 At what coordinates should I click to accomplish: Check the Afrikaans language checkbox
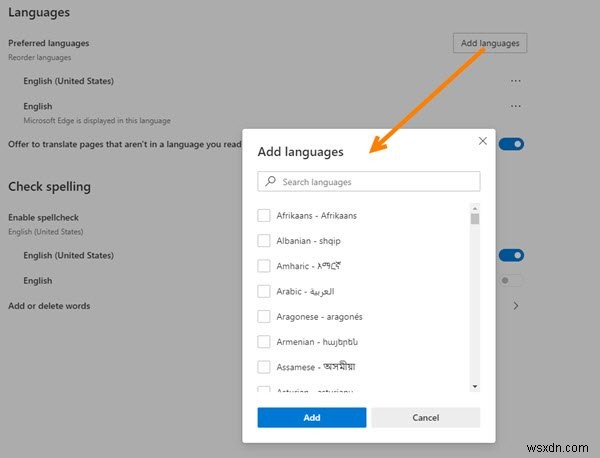264,216
